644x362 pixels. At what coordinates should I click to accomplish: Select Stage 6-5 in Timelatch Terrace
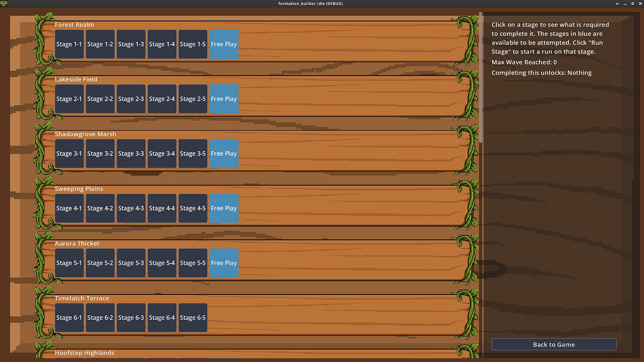click(193, 317)
